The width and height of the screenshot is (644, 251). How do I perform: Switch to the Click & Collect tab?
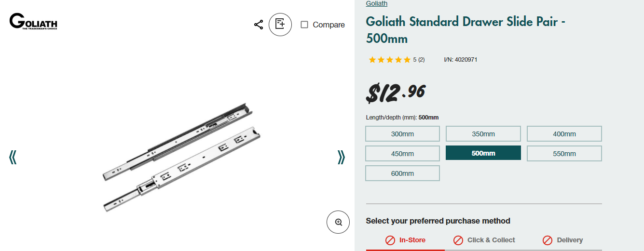[x=484, y=240]
